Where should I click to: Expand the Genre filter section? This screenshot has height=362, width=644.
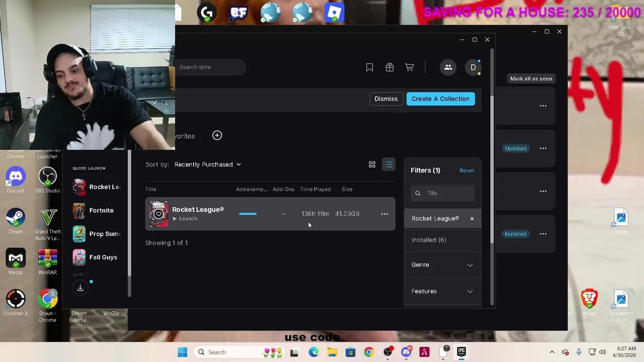442,265
